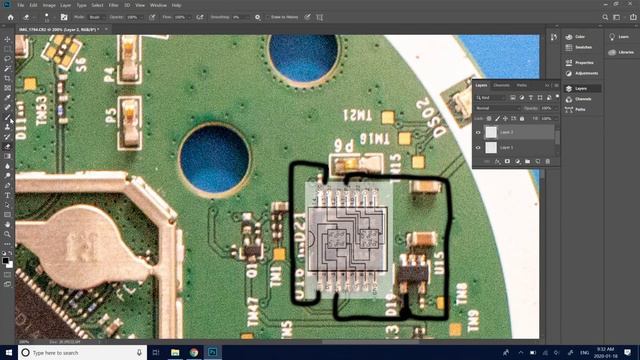Filter layers by type layer icon
640x360 pixels.
531,98
